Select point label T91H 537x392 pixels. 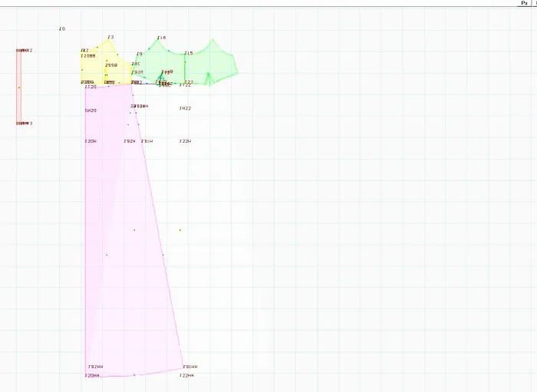point(147,141)
